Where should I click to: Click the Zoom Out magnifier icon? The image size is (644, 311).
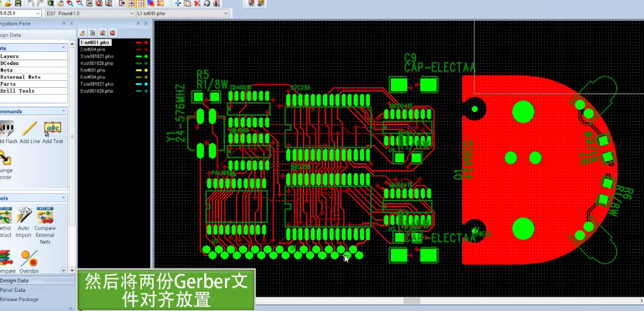(x=79, y=3)
